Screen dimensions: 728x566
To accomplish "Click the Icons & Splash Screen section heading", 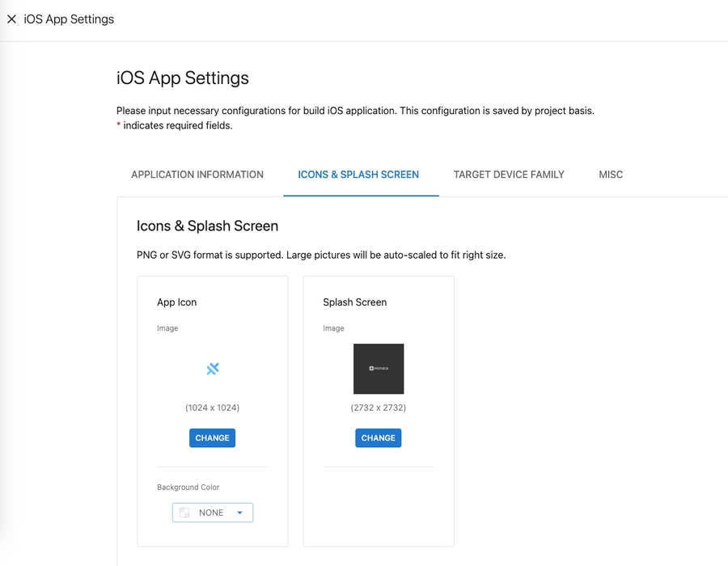I will point(207,226).
